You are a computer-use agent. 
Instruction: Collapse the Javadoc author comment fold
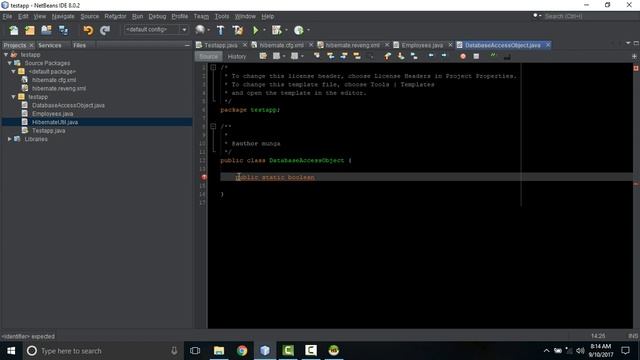click(213, 127)
